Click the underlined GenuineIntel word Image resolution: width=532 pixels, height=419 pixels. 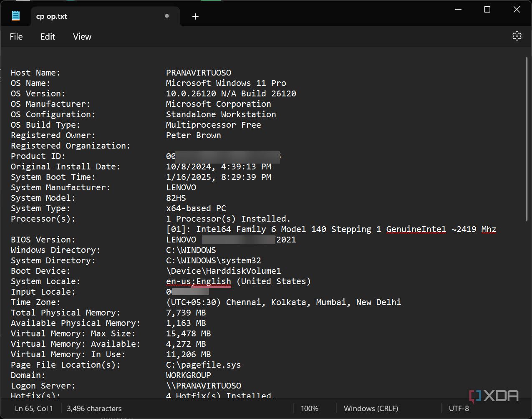(x=416, y=229)
